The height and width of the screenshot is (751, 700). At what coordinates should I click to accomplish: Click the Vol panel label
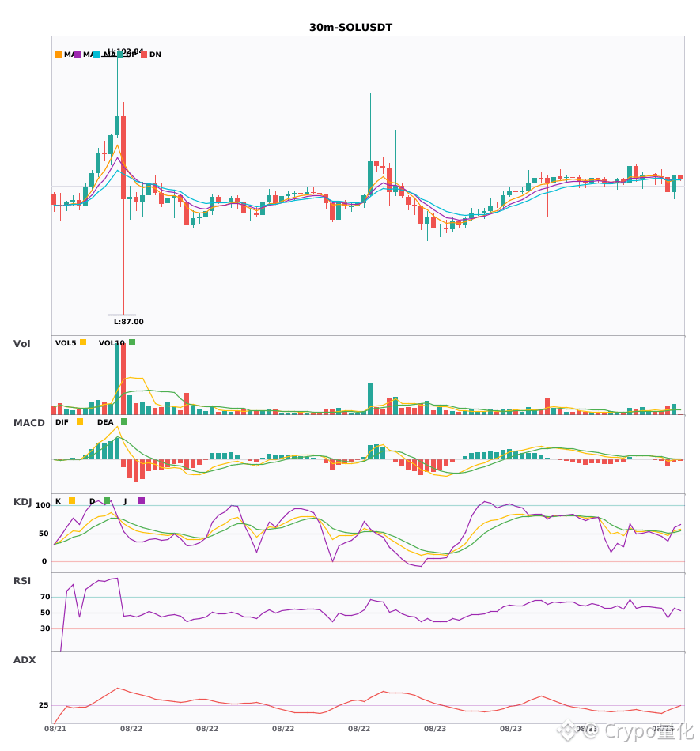tap(21, 344)
